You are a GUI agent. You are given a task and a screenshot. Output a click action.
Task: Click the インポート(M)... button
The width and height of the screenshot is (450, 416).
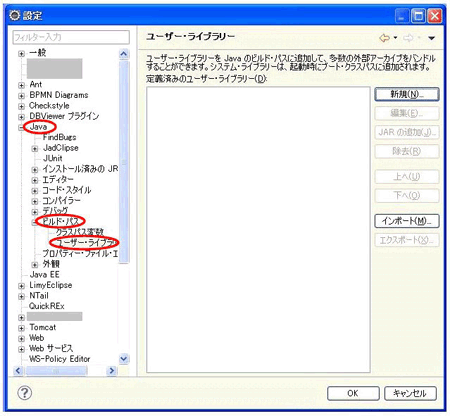tap(407, 221)
